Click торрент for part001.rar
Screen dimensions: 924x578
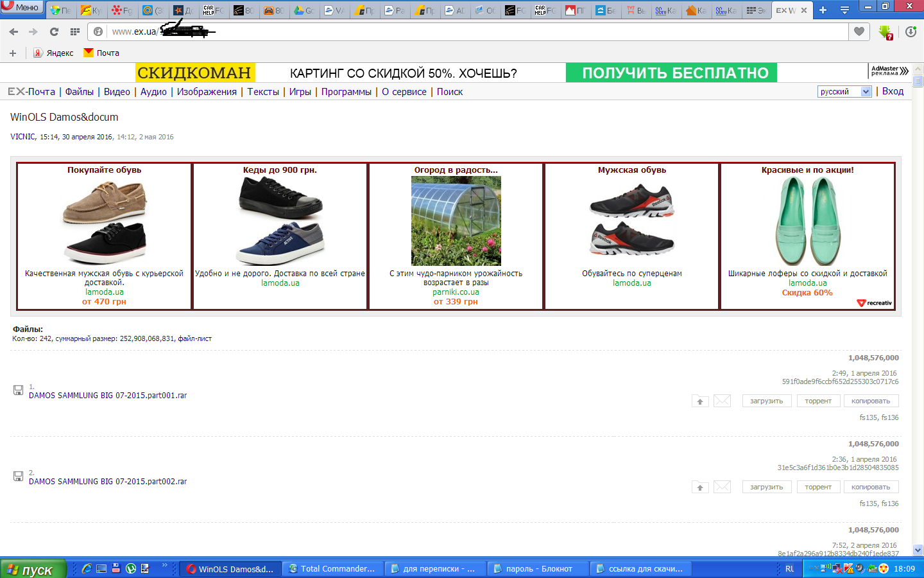[x=818, y=401]
